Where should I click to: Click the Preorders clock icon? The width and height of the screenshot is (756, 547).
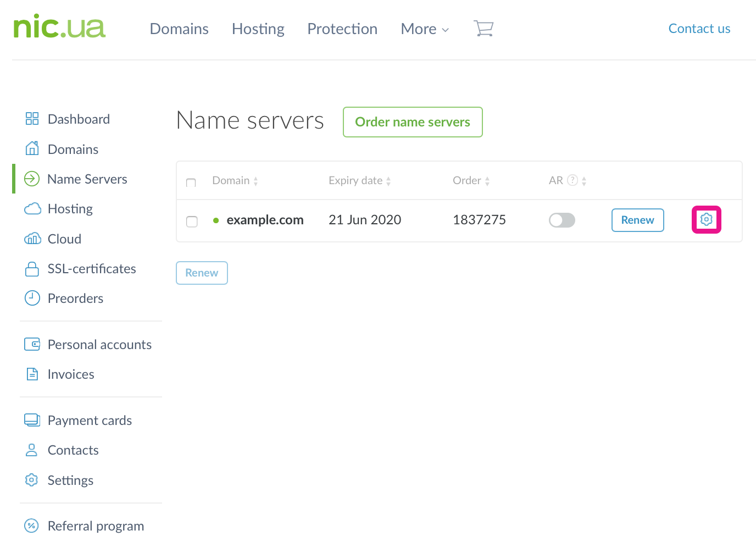pos(32,298)
